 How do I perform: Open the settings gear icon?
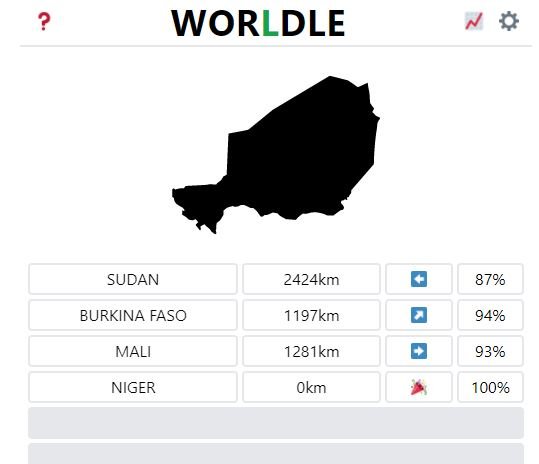tap(509, 21)
